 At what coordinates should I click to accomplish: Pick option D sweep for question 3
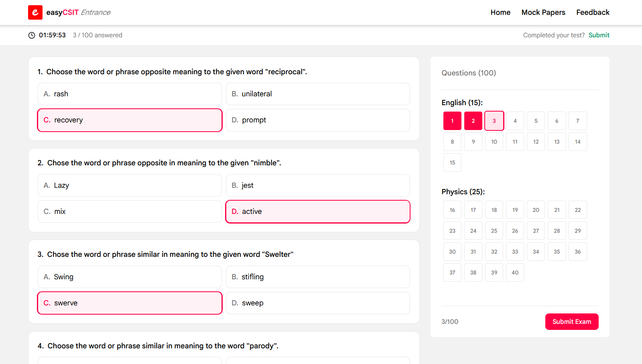pos(318,303)
